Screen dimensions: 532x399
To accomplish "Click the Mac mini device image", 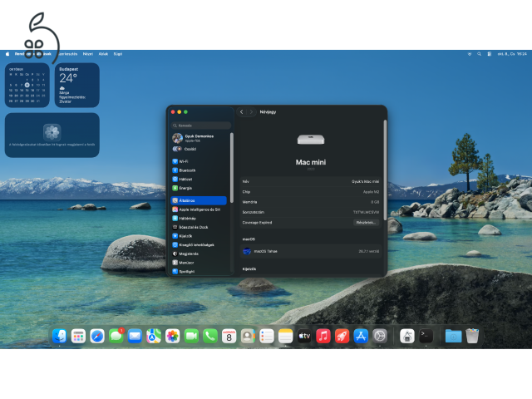I will (x=311, y=140).
